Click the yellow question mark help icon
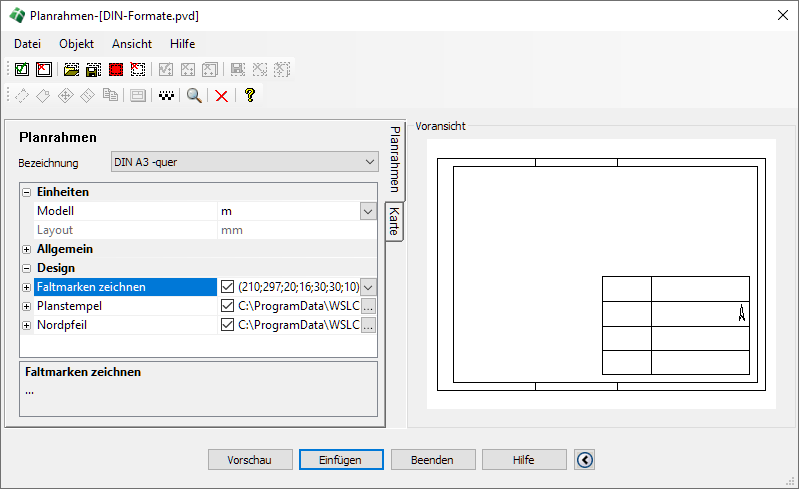 pos(249,96)
